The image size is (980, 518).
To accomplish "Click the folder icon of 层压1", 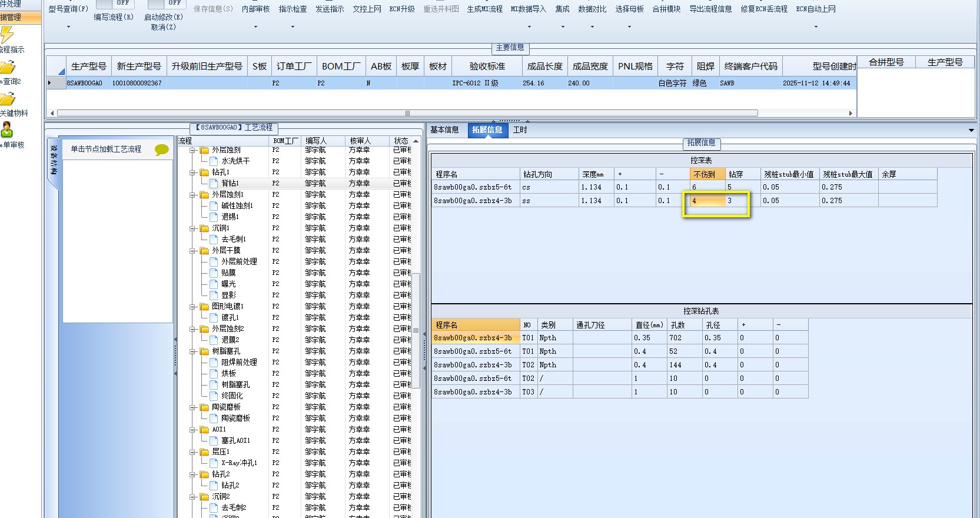I will [205, 452].
